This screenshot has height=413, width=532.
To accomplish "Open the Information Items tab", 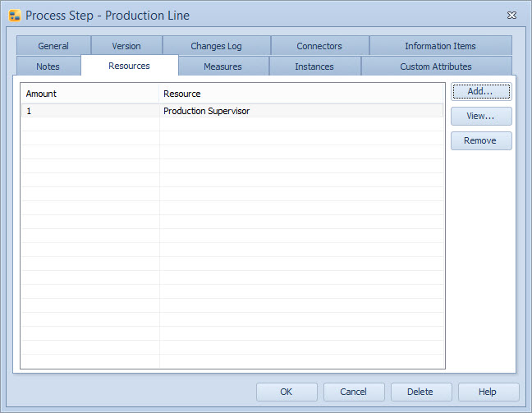I will click(x=440, y=46).
